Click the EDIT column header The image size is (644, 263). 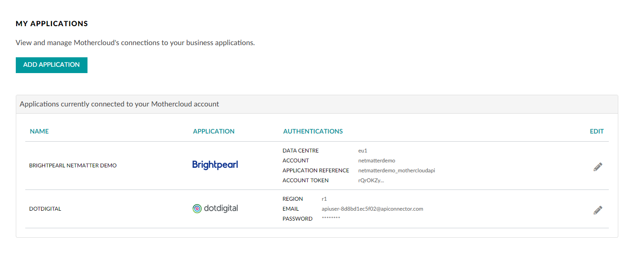coord(597,131)
